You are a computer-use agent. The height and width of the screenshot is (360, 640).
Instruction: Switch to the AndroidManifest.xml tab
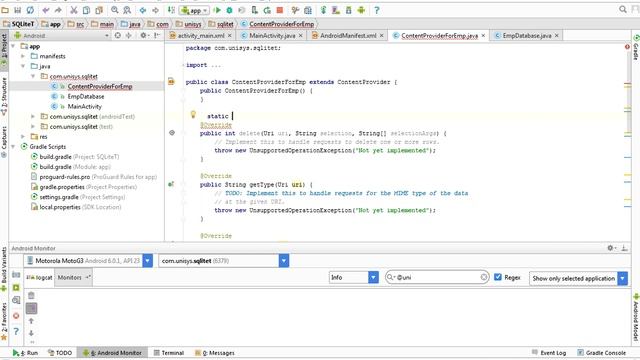(348, 36)
